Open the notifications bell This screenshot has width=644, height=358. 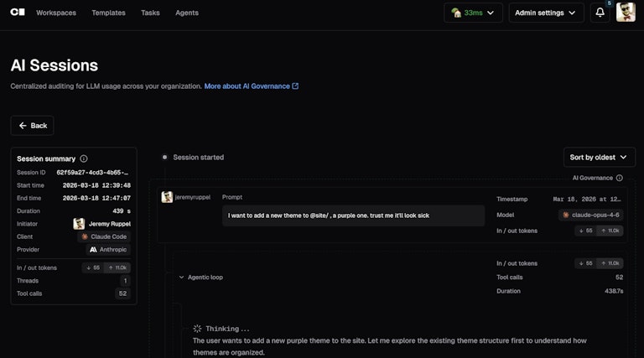point(600,13)
